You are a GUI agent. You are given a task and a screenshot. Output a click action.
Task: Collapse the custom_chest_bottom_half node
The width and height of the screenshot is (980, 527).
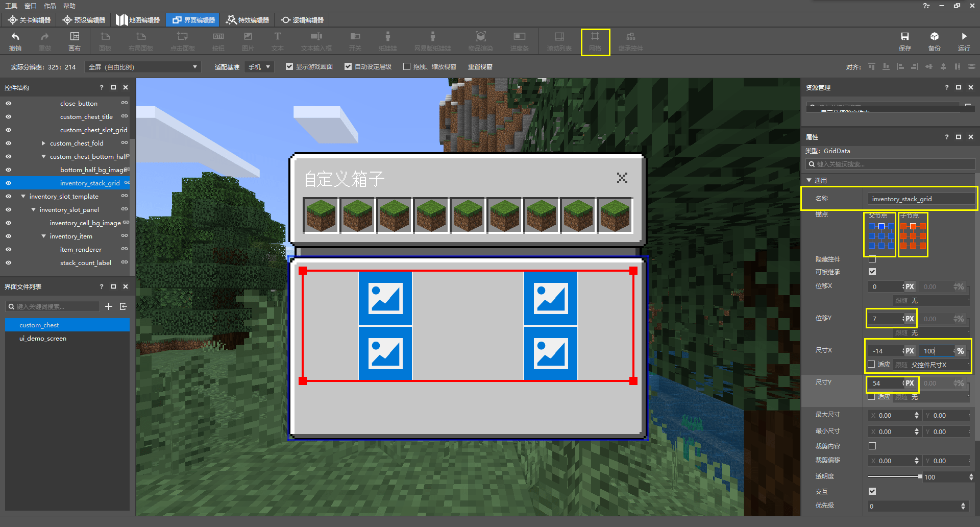(x=43, y=157)
